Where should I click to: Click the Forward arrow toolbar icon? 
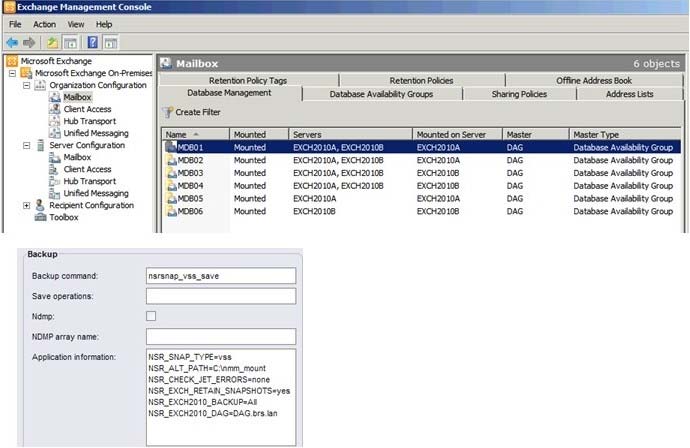pyautogui.click(x=29, y=43)
